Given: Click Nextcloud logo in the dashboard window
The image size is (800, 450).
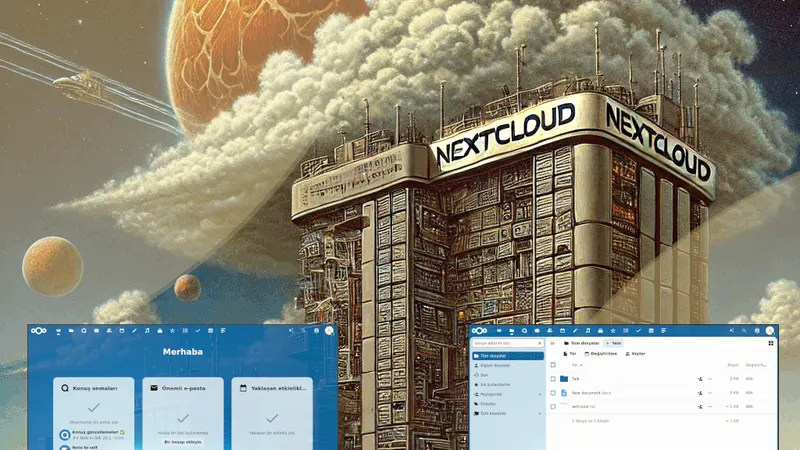Looking at the screenshot, I should pyautogui.click(x=39, y=331).
